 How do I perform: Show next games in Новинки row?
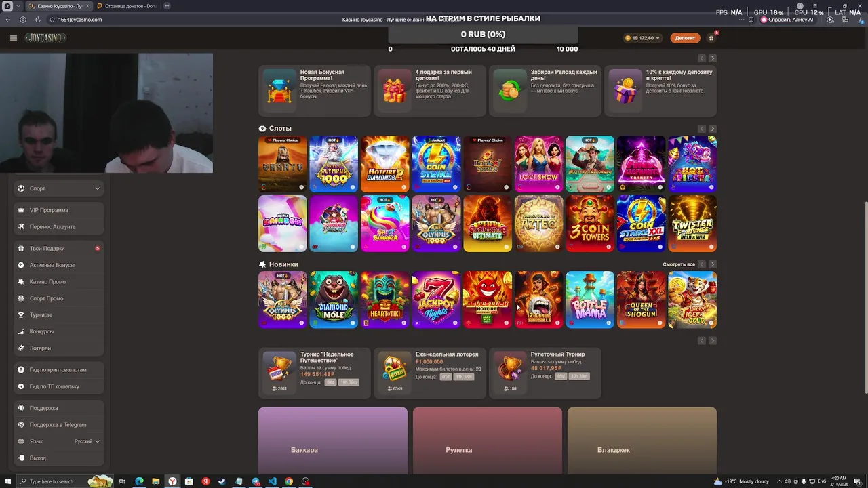tap(712, 264)
